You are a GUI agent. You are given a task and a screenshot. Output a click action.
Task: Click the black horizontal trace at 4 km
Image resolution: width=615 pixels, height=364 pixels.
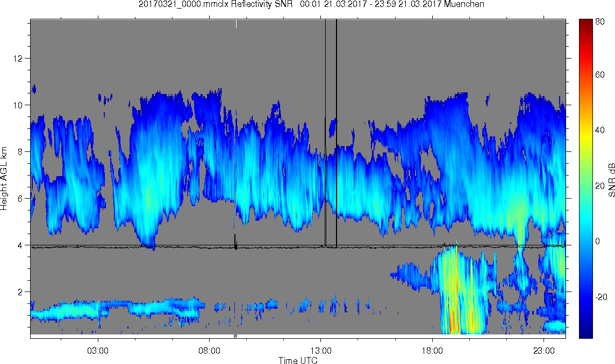(x=298, y=247)
